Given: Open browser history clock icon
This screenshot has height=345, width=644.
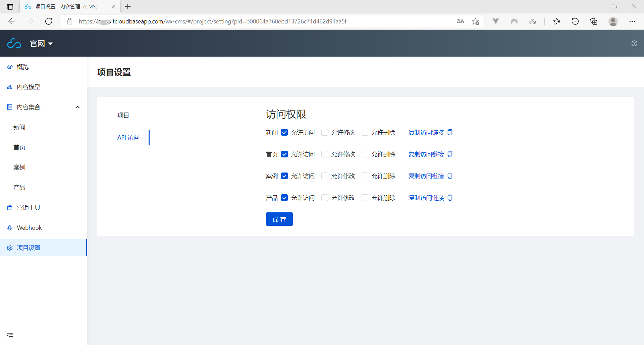Looking at the screenshot, I should pos(575,21).
